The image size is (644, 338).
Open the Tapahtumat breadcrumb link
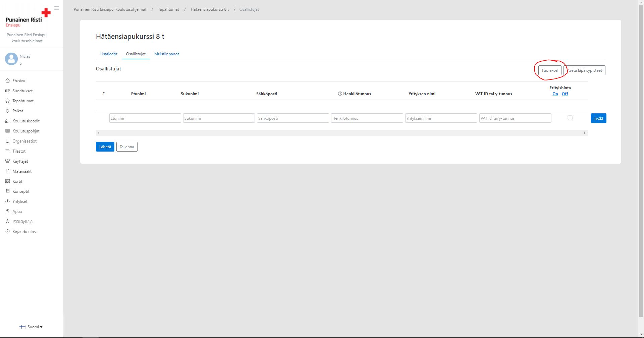(x=168, y=9)
